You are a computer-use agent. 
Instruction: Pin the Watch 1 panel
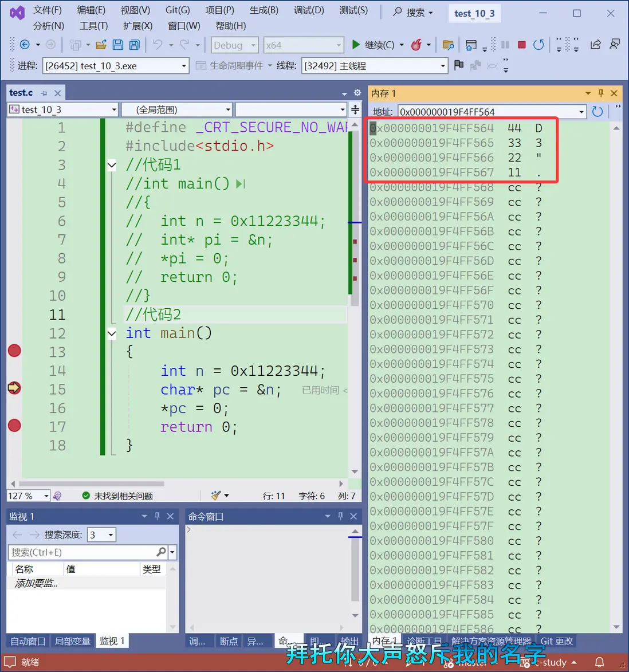tap(157, 516)
